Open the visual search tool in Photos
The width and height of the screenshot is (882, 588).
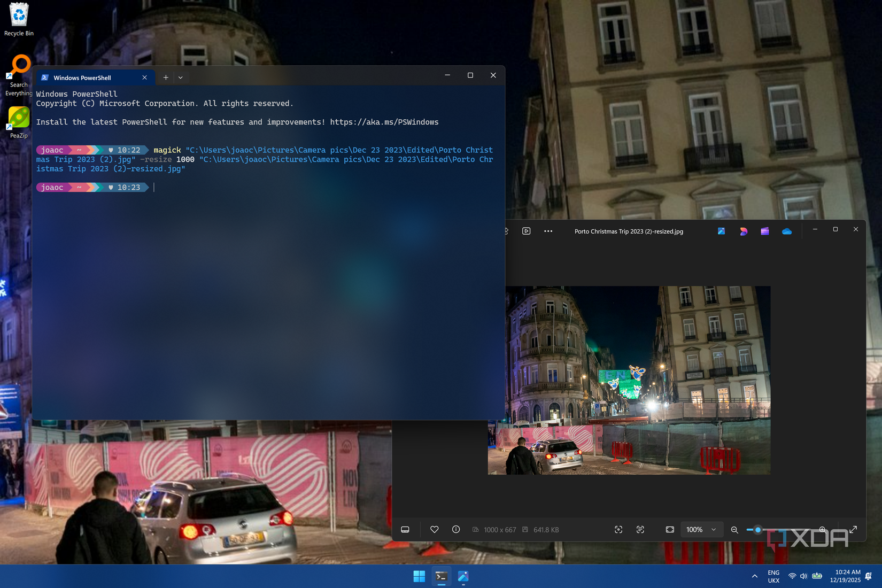618,529
